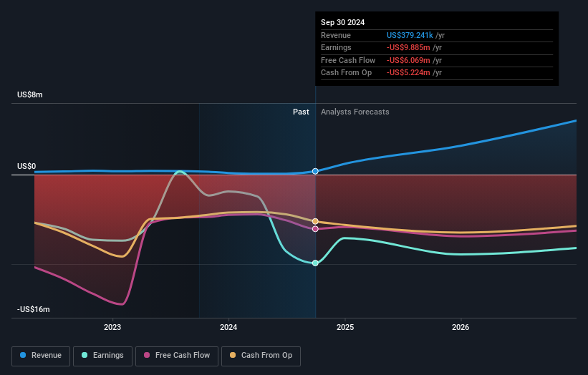
Task: Click the Cash From Op label in tooltip
Action: tap(346, 73)
